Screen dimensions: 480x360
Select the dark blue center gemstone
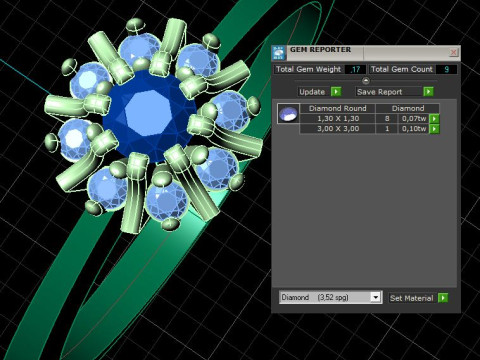[148, 115]
